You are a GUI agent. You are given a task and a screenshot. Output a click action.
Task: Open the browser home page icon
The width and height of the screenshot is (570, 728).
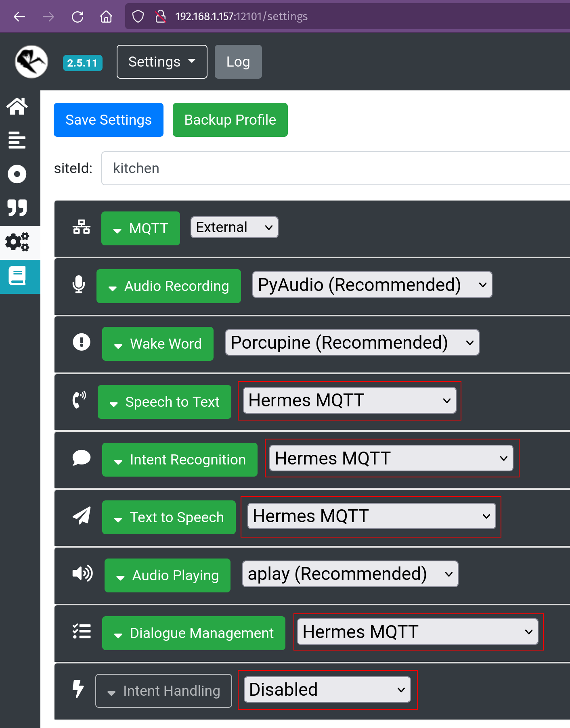[x=106, y=17]
